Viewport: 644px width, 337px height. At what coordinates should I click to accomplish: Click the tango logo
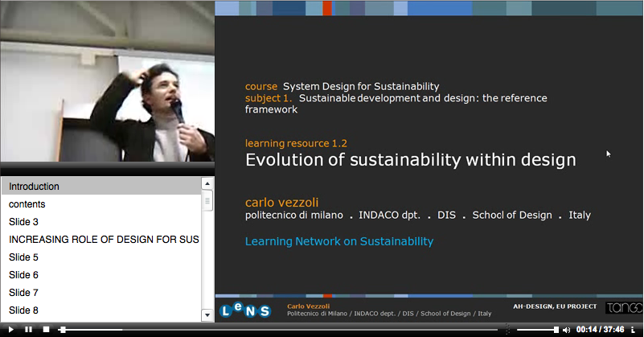[624, 307]
